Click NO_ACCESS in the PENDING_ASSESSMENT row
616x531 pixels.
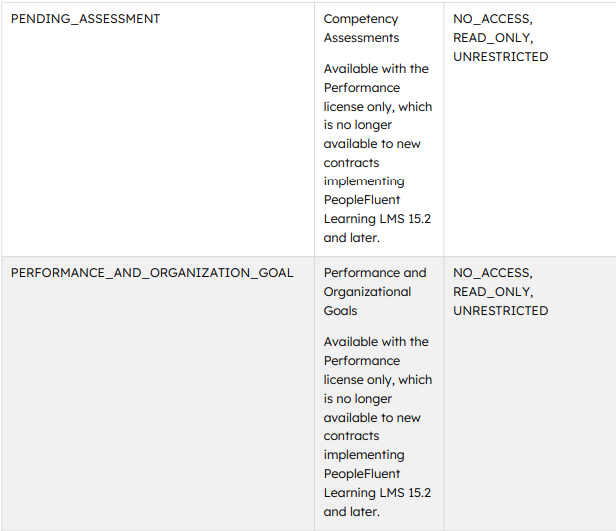492,19
